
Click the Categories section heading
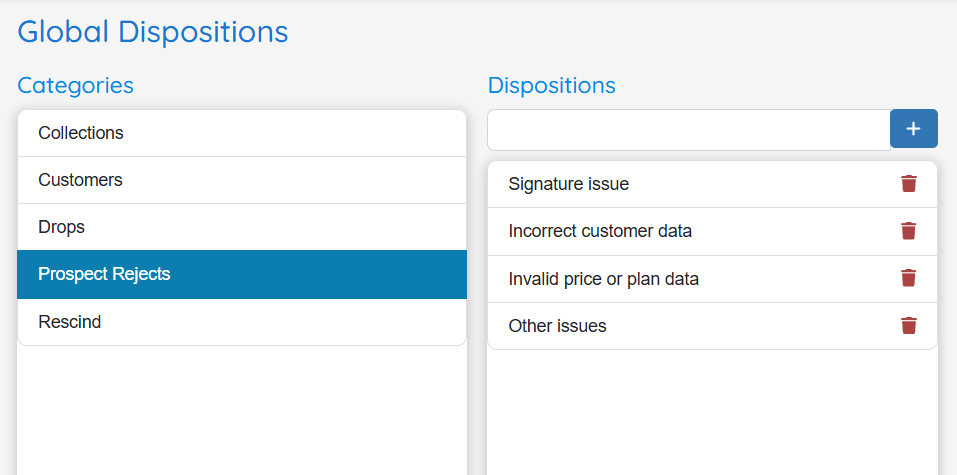[x=76, y=85]
